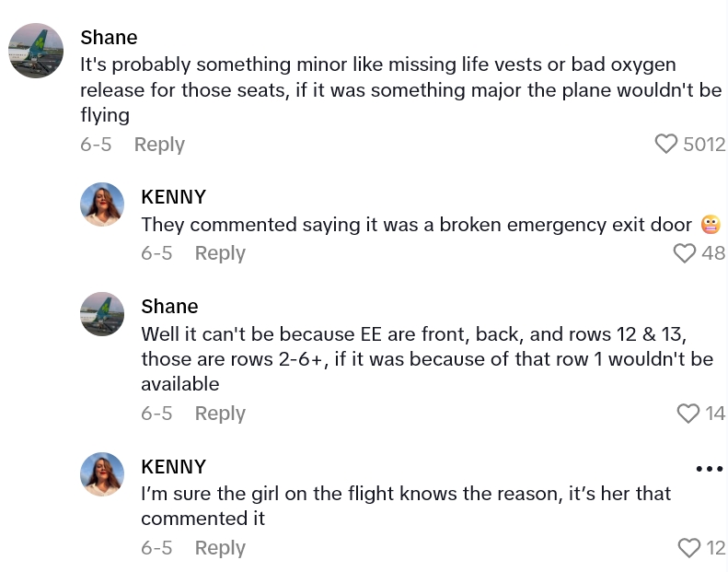Screen dimensions: 728x572
Task: Reply to KENNY's emergency exit door comment
Action: [x=220, y=253]
